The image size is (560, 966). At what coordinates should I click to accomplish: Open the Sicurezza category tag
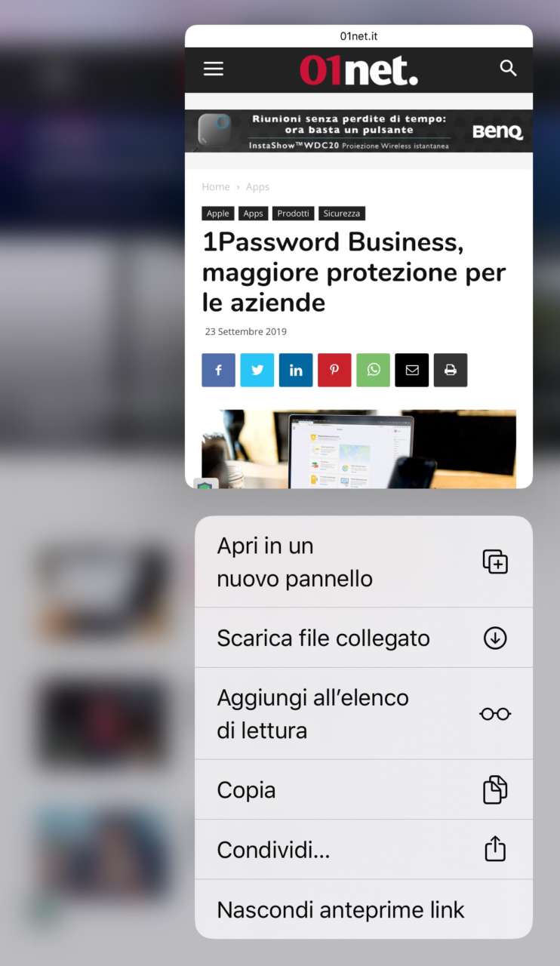coord(342,214)
